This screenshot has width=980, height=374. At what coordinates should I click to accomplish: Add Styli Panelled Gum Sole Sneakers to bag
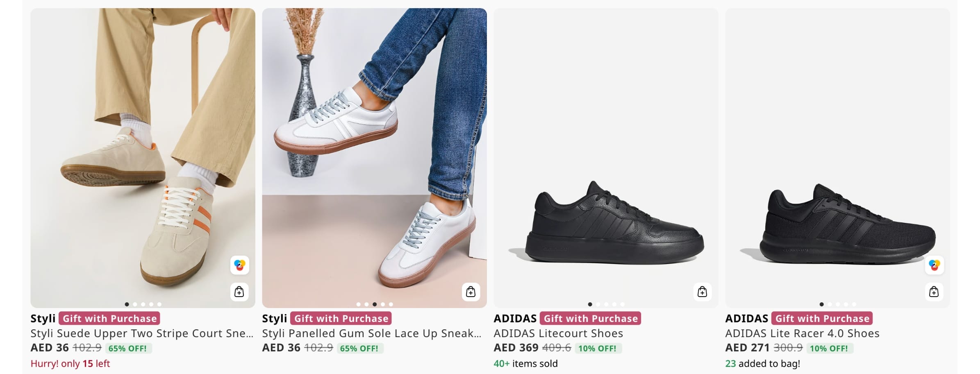tap(471, 292)
